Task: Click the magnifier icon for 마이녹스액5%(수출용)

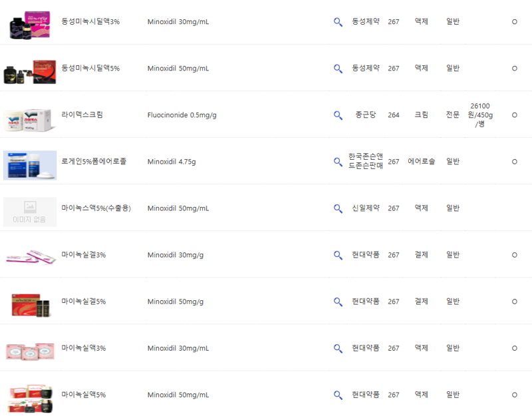Action: 337,208
